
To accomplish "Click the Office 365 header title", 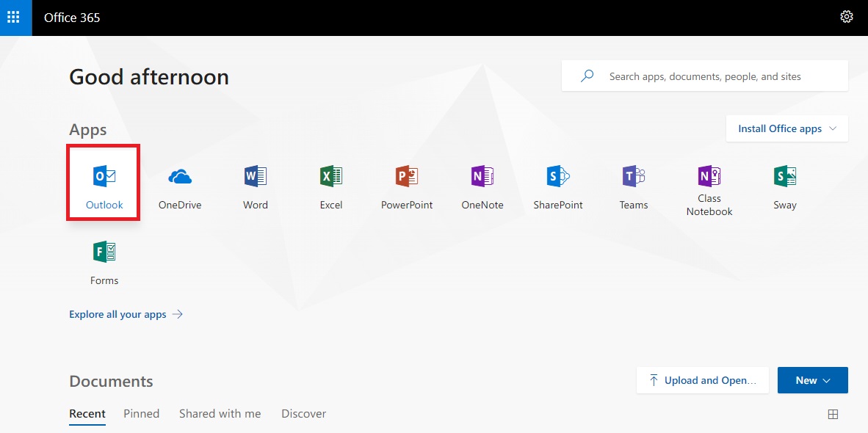I will (72, 18).
